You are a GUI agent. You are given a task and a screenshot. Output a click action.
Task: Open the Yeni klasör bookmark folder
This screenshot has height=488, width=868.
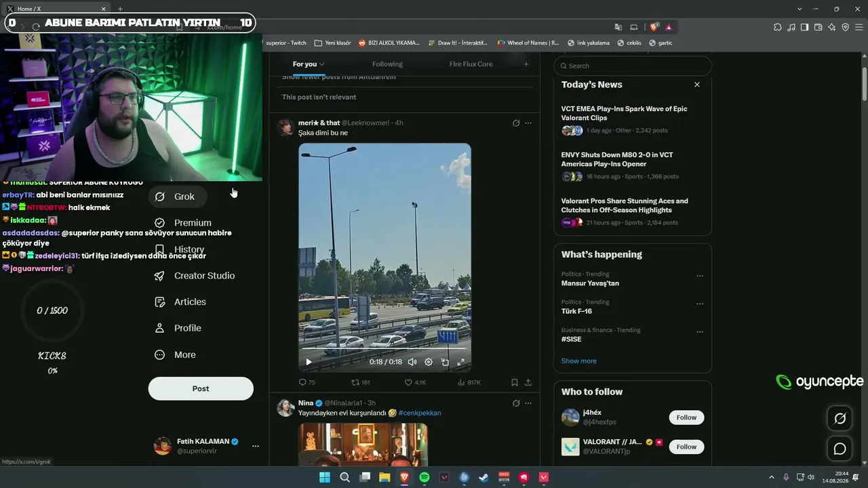coord(332,43)
